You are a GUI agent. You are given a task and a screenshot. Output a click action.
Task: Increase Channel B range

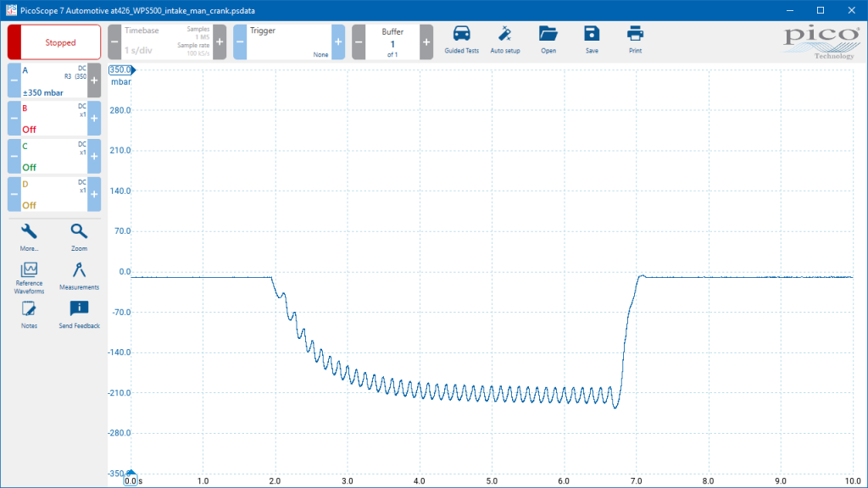click(94, 119)
